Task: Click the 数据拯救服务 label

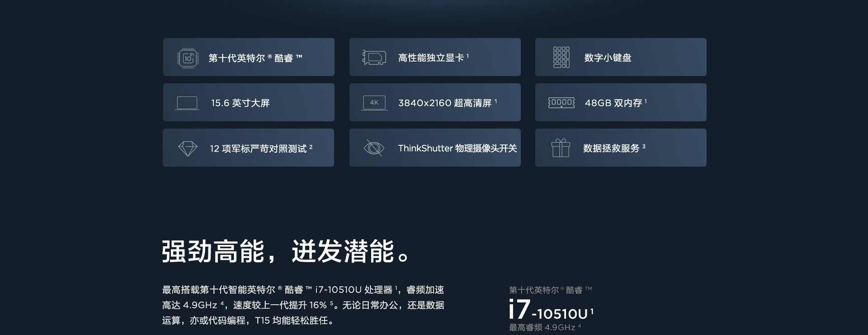Action: pos(611,148)
